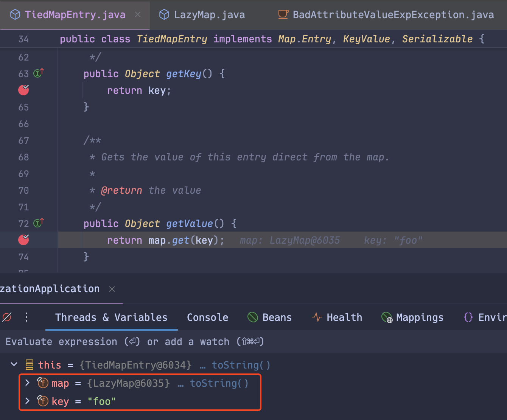Click the implements gutter icon on line 63
This screenshot has height=420, width=507.
38,73
